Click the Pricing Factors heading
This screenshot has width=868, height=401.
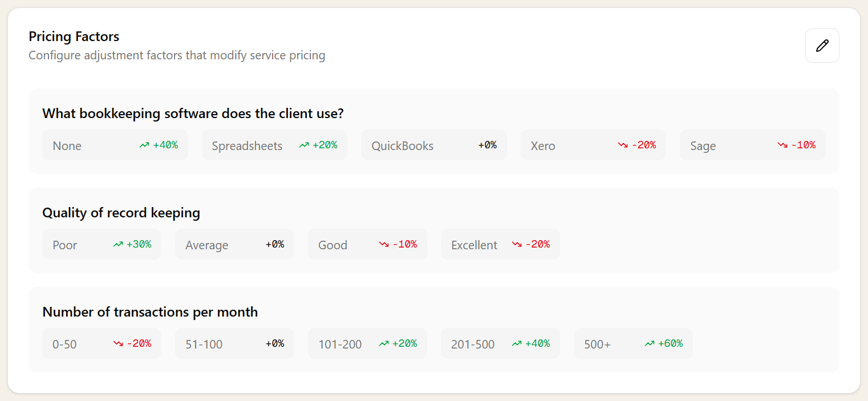point(74,37)
